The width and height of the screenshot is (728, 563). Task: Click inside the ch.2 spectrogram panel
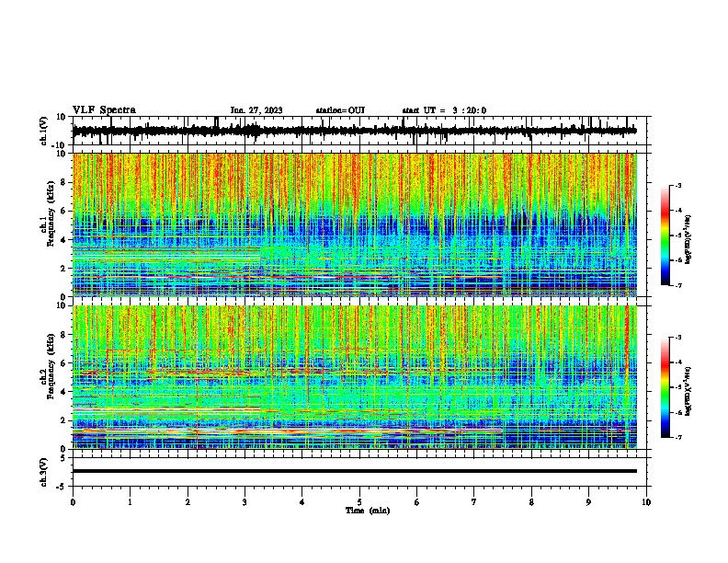coord(355,377)
